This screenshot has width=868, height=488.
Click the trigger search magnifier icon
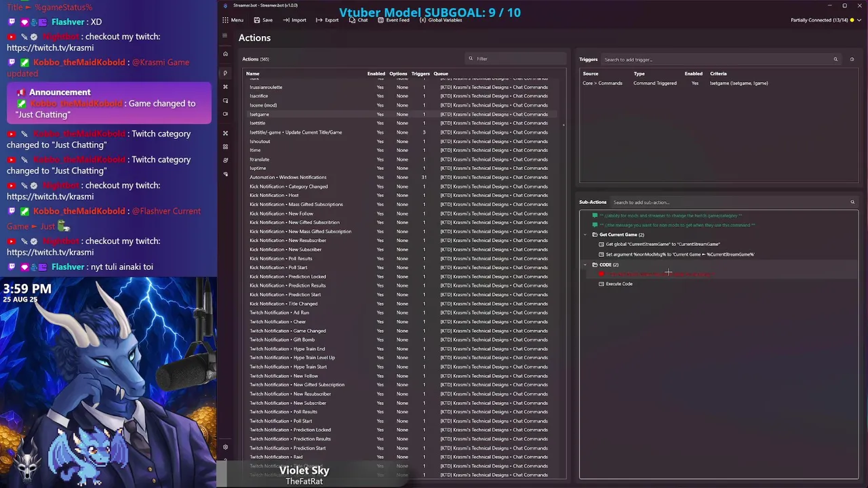click(x=835, y=60)
